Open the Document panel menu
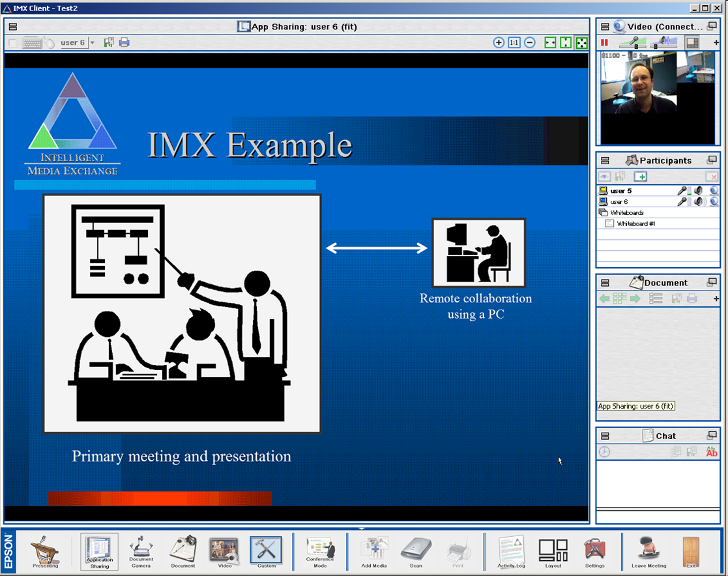 click(x=605, y=283)
